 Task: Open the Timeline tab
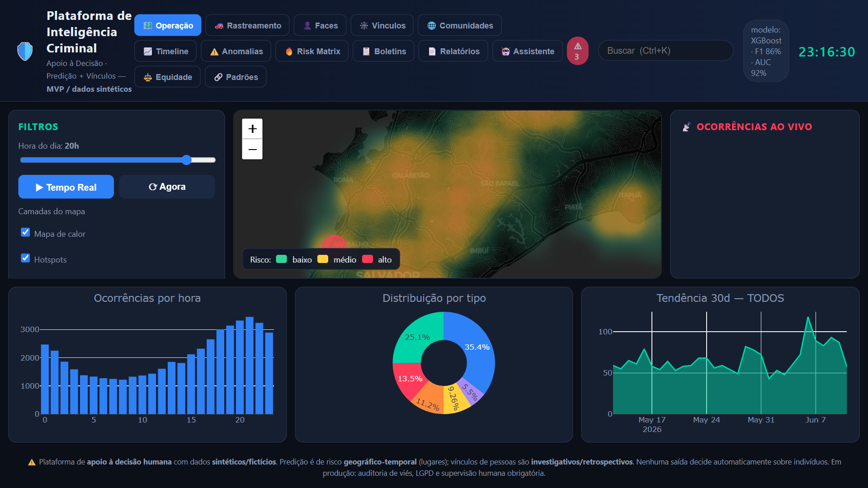click(x=165, y=51)
